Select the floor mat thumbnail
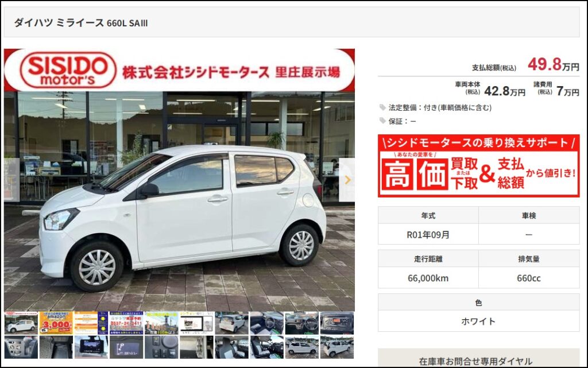The width and height of the screenshot is (588, 368). tap(56, 347)
